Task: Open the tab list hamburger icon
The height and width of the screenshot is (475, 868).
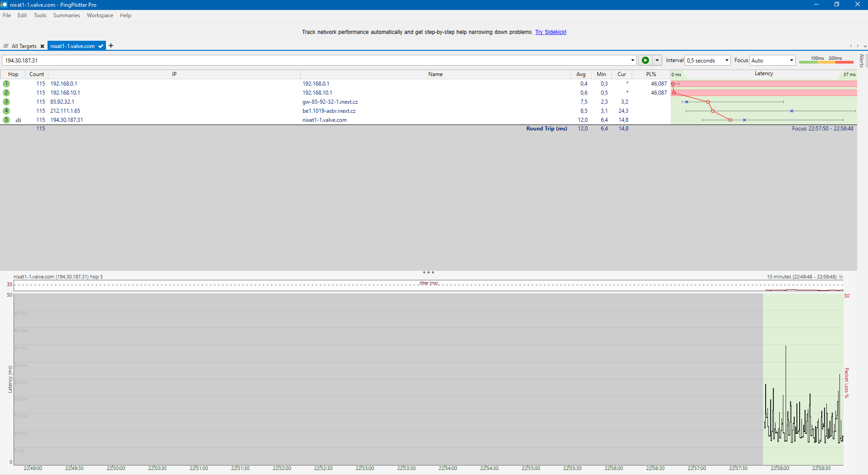Action: click(x=6, y=46)
